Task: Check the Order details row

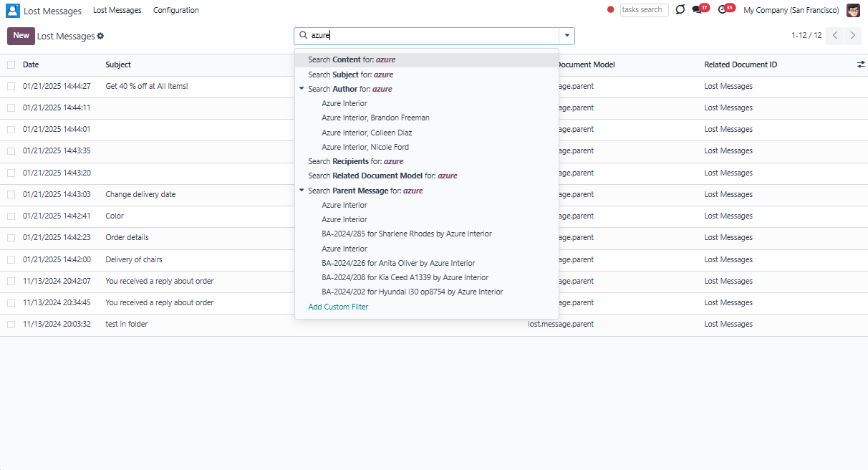Action: point(11,237)
